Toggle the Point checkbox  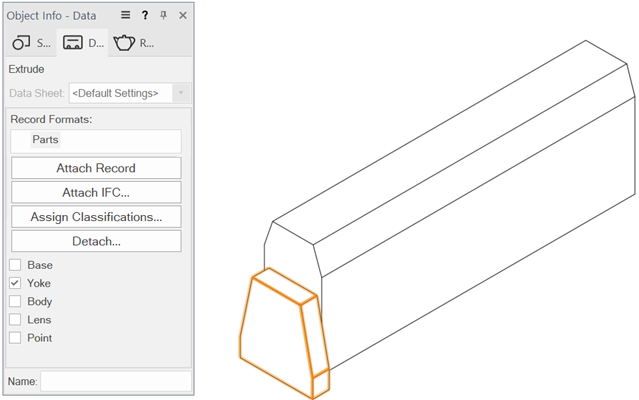15,338
